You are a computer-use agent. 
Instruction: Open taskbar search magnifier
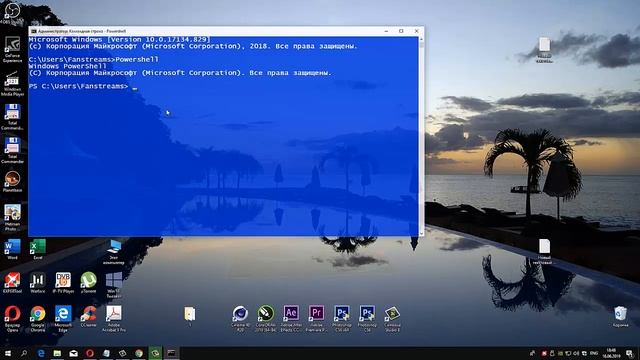click(x=24, y=353)
